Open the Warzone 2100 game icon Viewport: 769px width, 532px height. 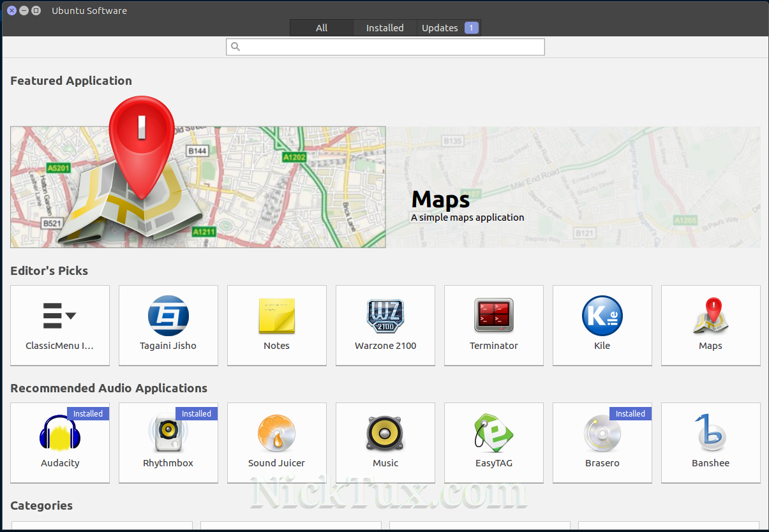pos(385,316)
